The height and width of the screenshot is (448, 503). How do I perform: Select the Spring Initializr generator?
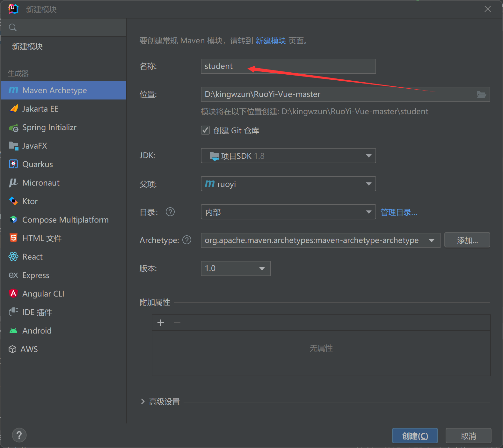point(64,127)
